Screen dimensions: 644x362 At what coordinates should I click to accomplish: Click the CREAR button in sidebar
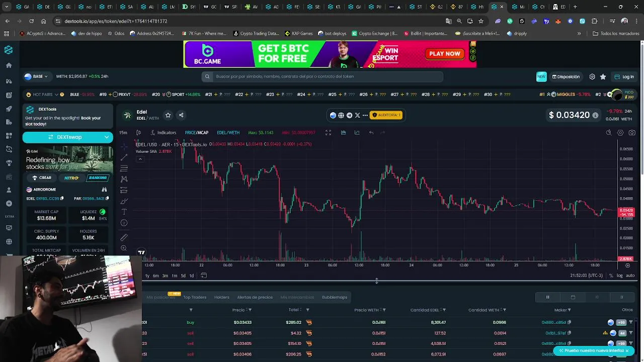42,177
